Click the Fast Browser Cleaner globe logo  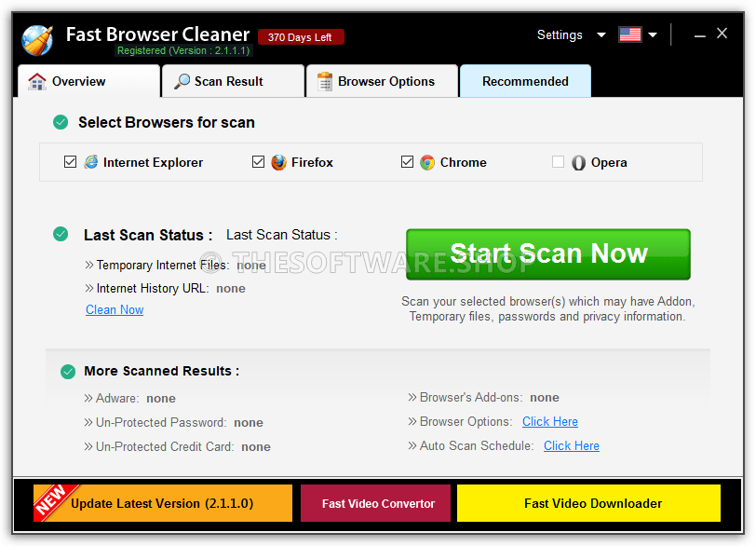37,40
